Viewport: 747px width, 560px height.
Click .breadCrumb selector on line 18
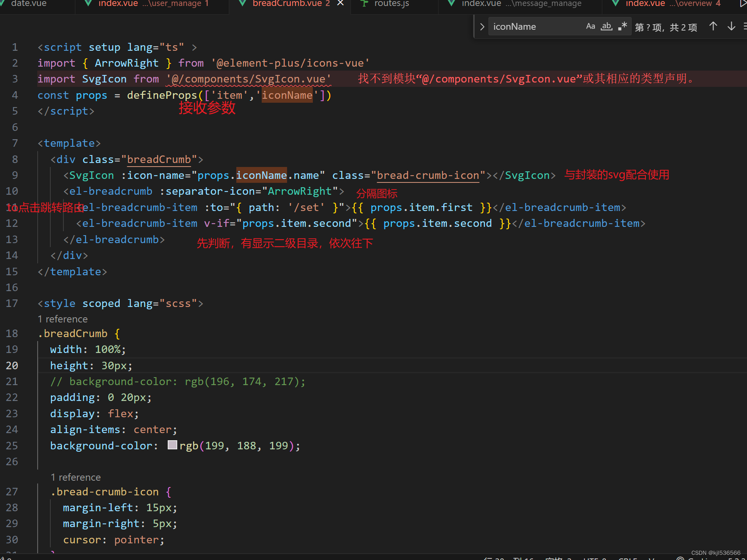tap(73, 334)
